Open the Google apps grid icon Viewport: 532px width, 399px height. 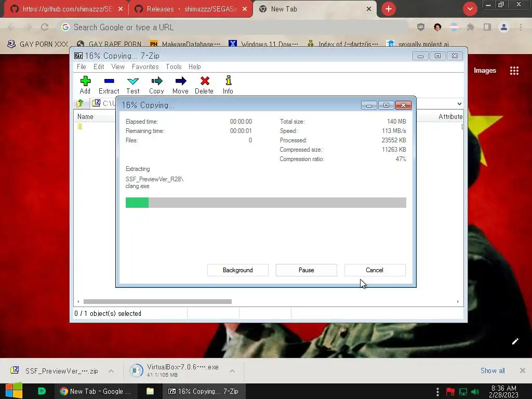(x=514, y=71)
